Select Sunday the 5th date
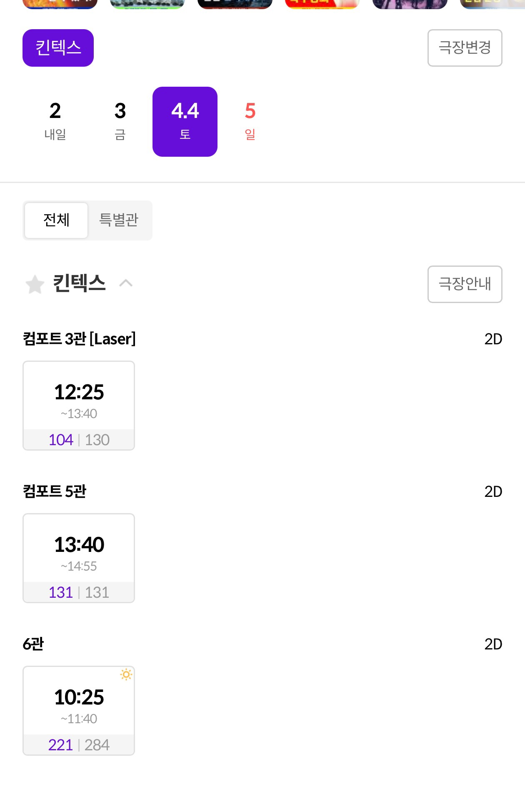The width and height of the screenshot is (525, 812). click(250, 121)
